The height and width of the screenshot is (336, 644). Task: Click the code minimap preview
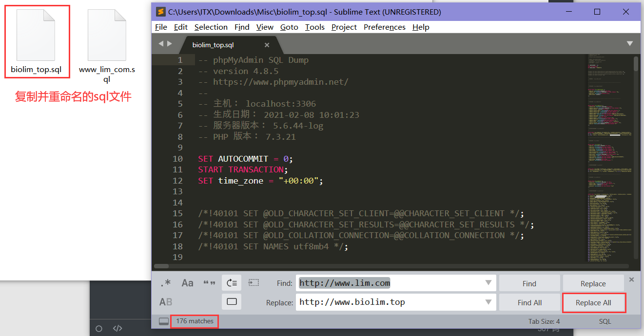point(609,158)
